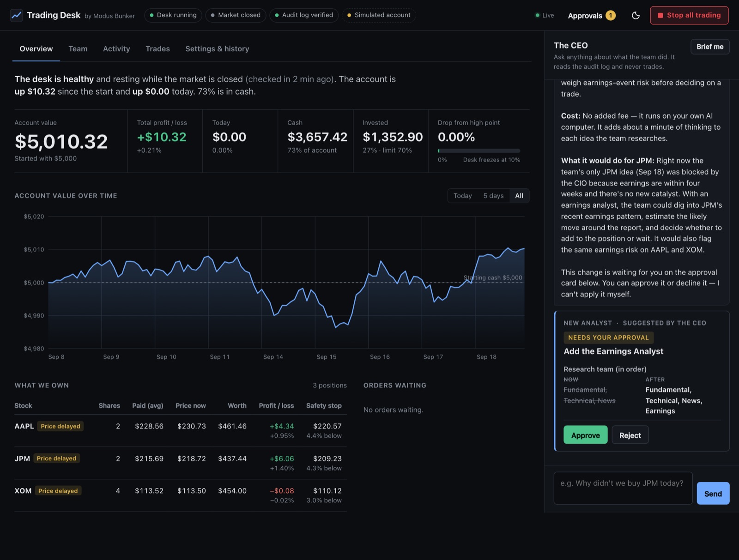739x560 pixels.
Task: Focus the CEO question input field
Action: (x=623, y=488)
